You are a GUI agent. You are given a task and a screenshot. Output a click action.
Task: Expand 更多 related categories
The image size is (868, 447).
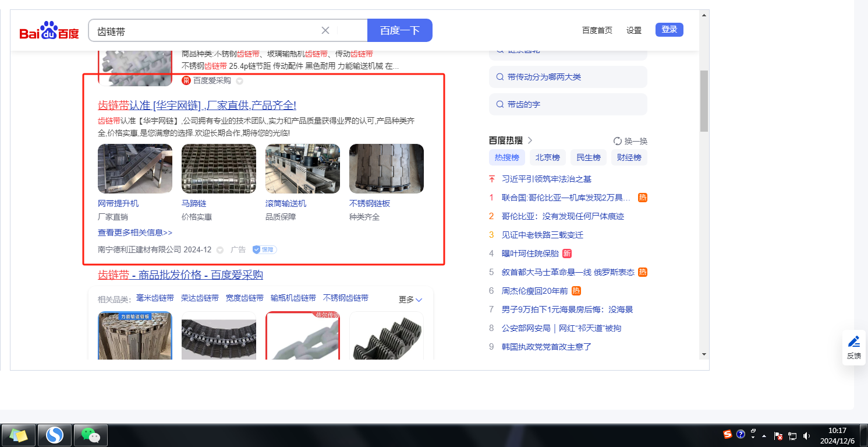coord(410,300)
